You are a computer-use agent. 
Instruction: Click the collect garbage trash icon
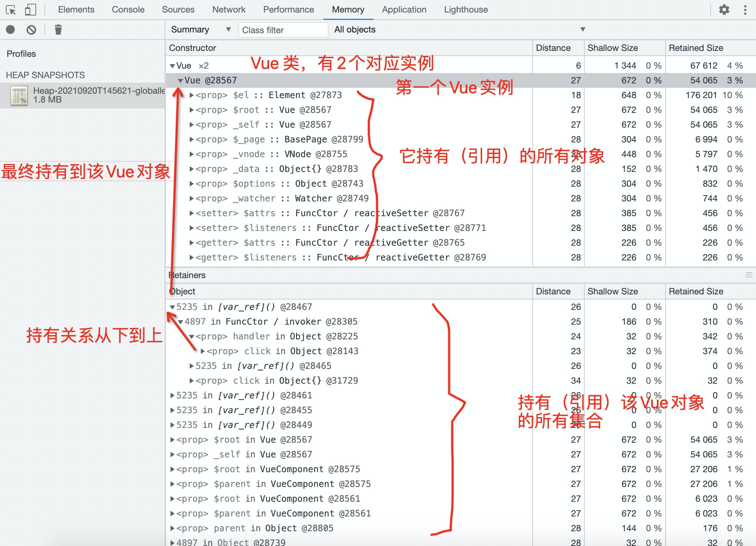58,30
